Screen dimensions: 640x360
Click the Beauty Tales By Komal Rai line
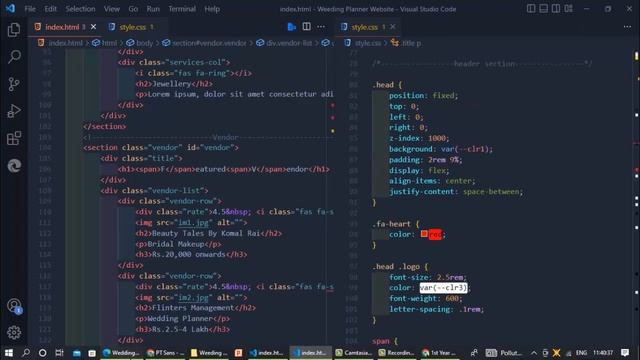209,233
